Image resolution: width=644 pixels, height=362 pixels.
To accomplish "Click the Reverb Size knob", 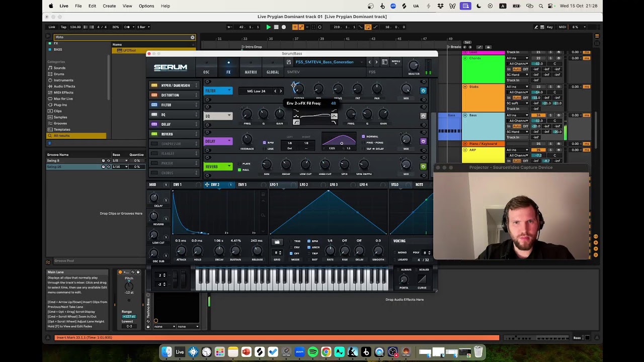I will (267, 164).
